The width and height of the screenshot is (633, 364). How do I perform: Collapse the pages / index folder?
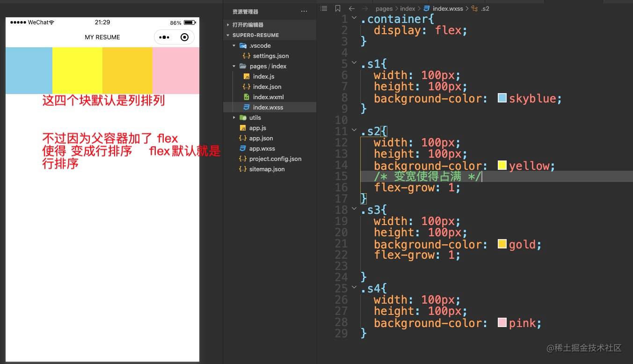coord(234,66)
